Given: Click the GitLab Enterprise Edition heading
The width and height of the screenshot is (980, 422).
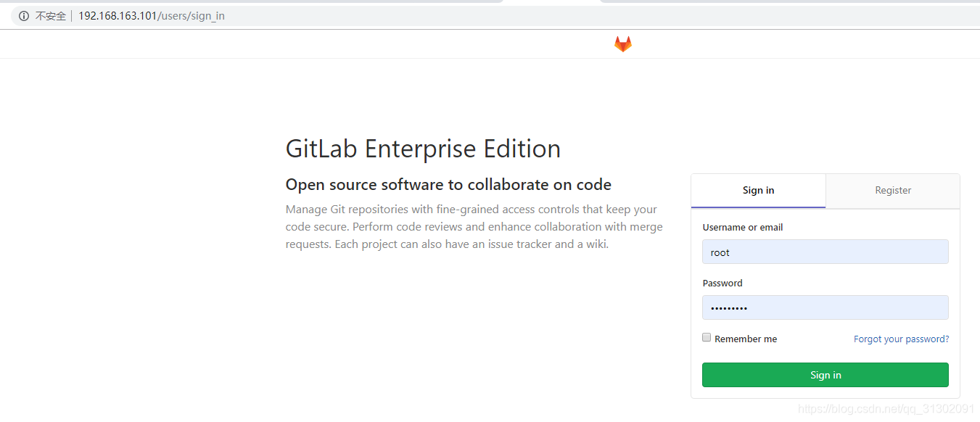Looking at the screenshot, I should point(423,149).
